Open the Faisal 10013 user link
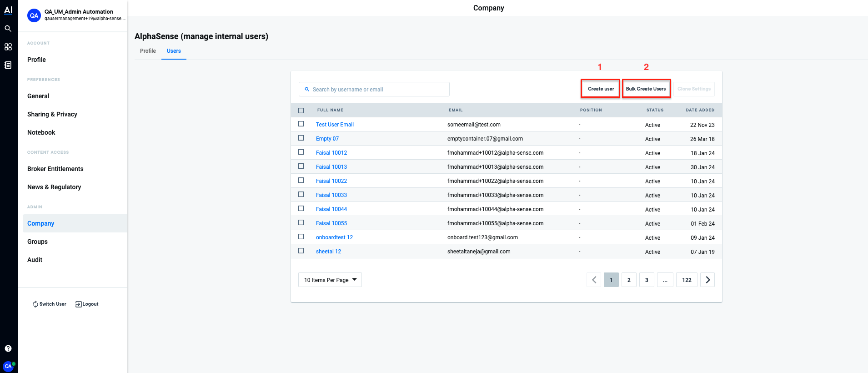The image size is (868, 373). (x=331, y=167)
